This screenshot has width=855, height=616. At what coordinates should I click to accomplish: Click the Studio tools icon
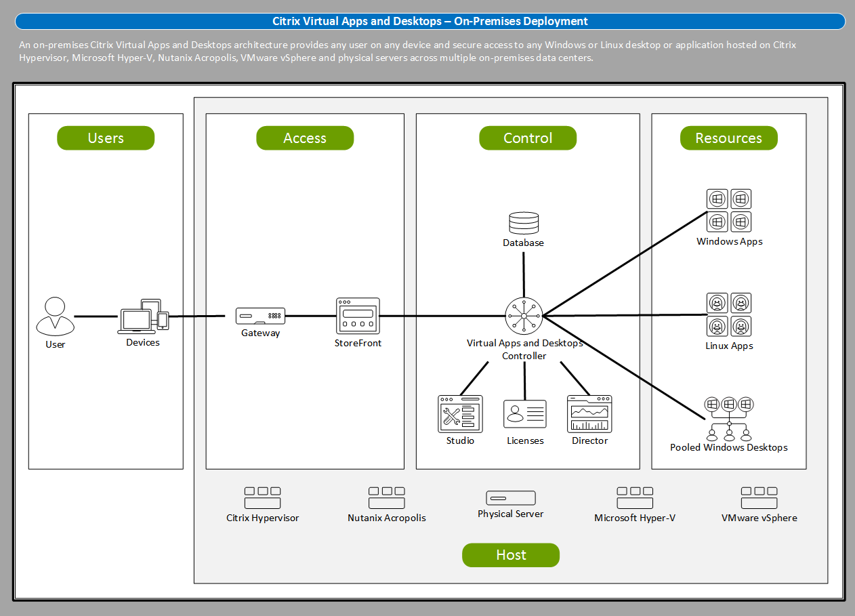(x=460, y=414)
